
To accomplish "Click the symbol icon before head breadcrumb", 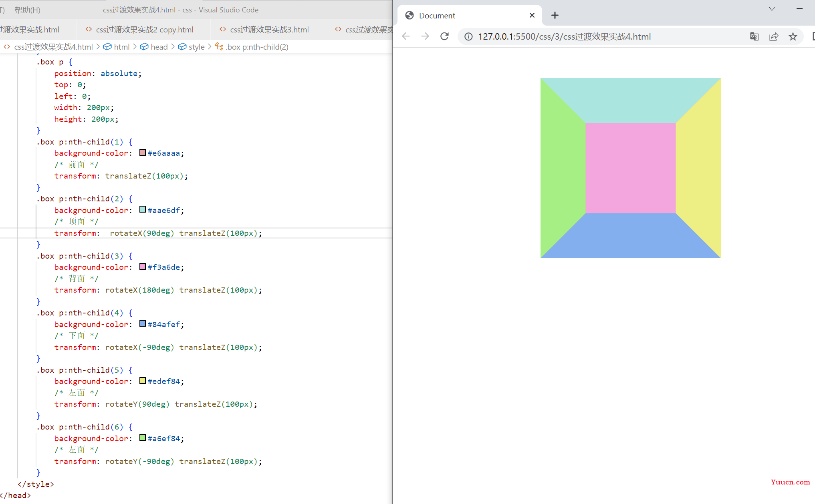I will [x=144, y=46].
